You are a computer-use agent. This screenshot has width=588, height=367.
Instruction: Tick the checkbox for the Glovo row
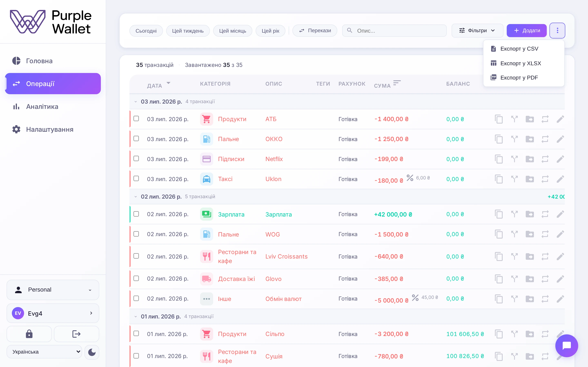coord(136,278)
